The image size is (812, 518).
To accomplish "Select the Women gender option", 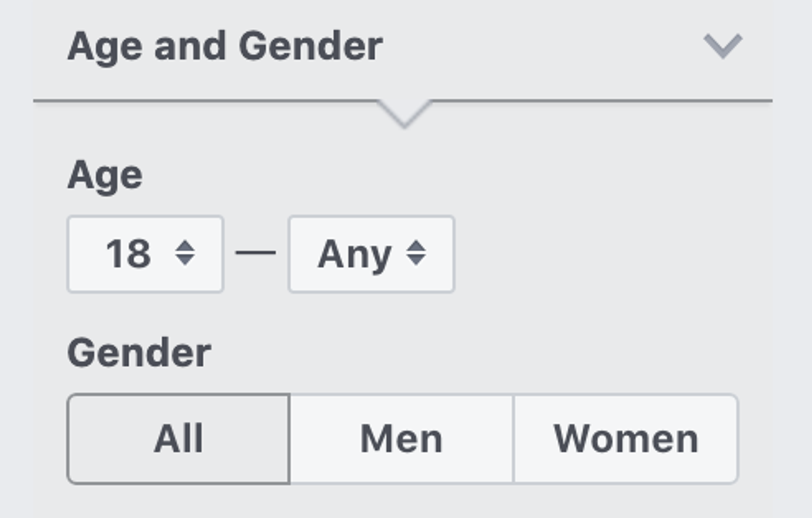I will pyautogui.click(x=626, y=439).
